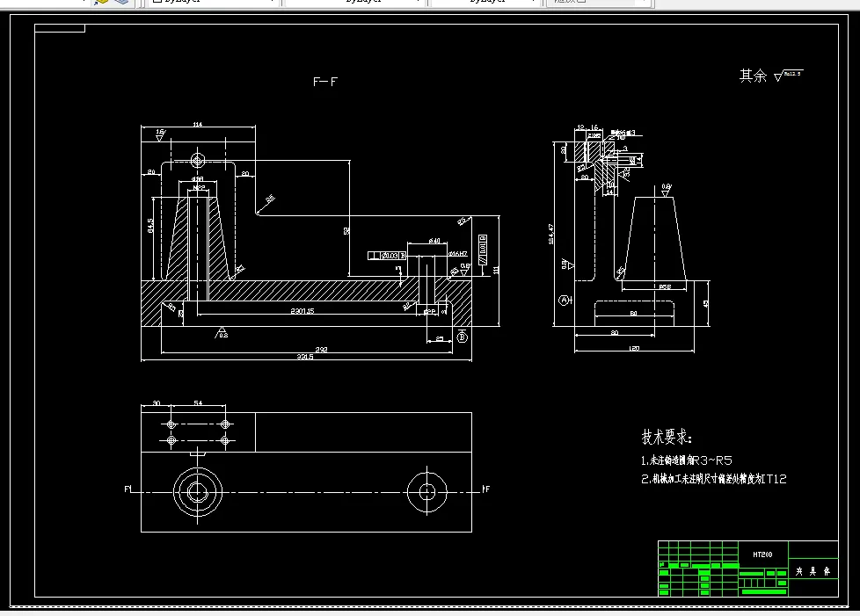
Task: Select the F-F section label text
Action: 325,81
